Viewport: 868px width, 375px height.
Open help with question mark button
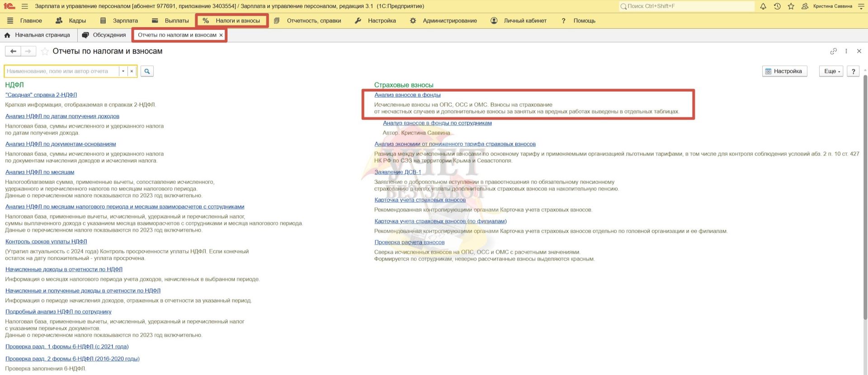853,71
